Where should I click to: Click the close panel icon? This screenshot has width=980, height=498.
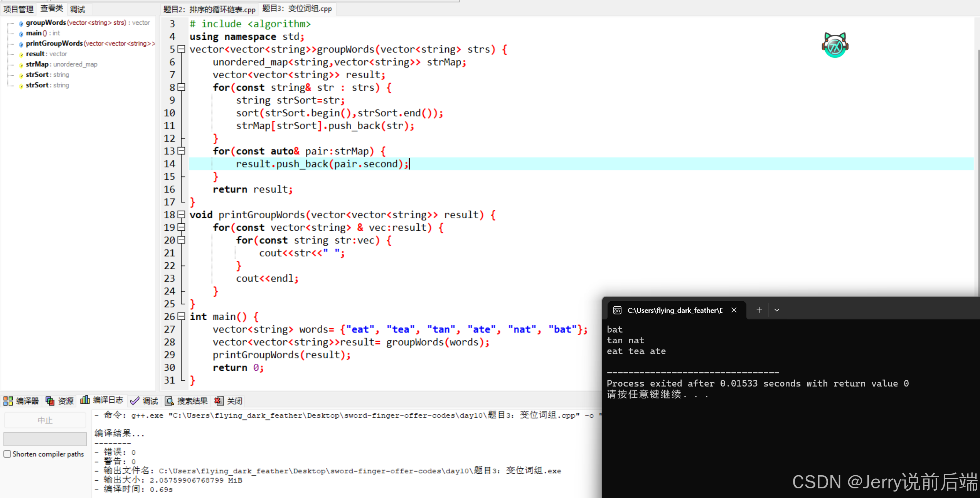[x=219, y=401]
